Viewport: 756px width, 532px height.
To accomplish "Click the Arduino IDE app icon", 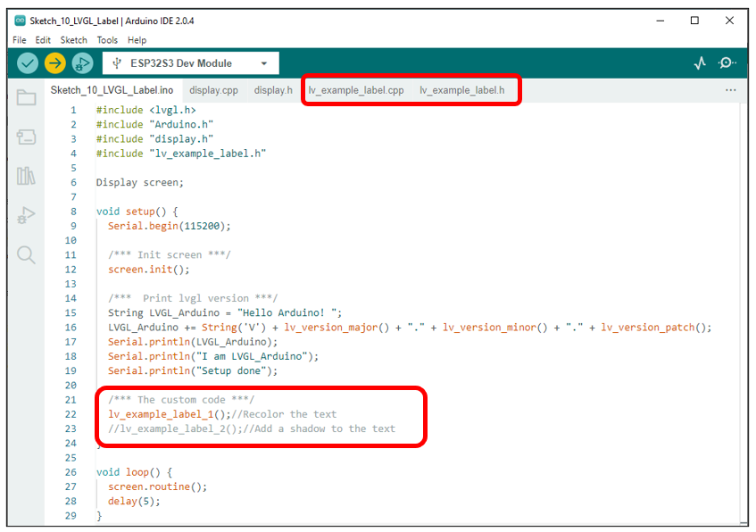I will [x=20, y=21].
